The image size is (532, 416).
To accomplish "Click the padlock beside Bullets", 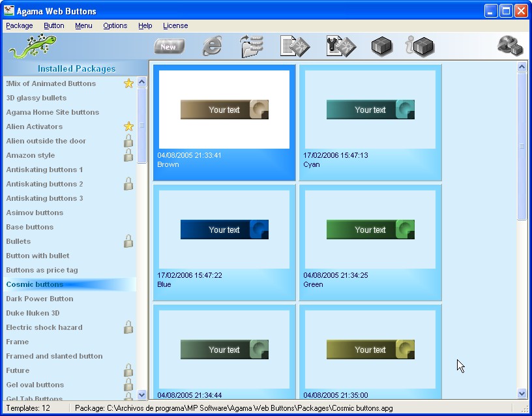I will pyautogui.click(x=128, y=241).
